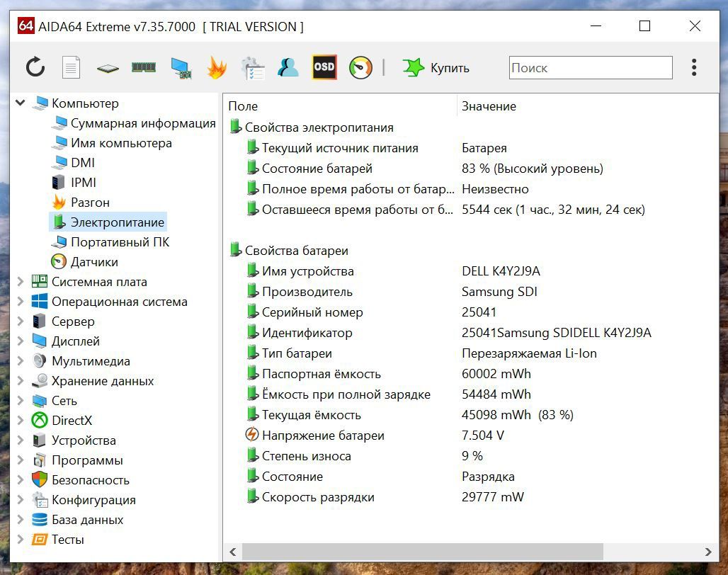The width and height of the screenshot is (728, 575).
Task: Expand the DirectX tree node
Action: coord(21,421)
